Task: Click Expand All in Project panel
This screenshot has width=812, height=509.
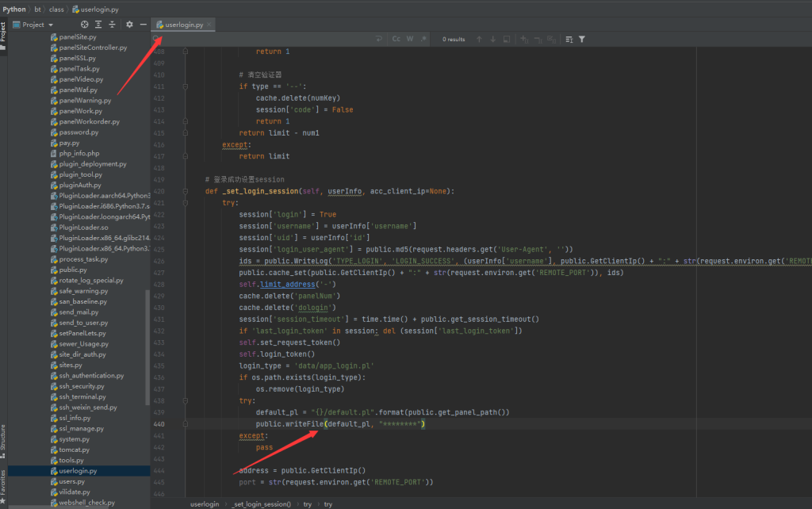Action: (x=99, y=25)
